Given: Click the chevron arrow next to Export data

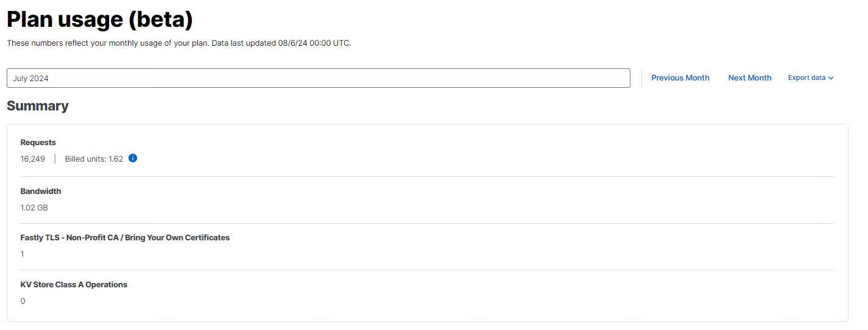Looking at the screenshot, I should [x=831, y=78].
